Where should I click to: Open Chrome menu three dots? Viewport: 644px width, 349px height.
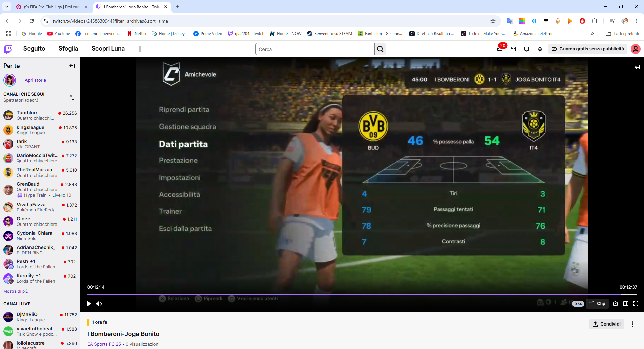pos(637,21)
